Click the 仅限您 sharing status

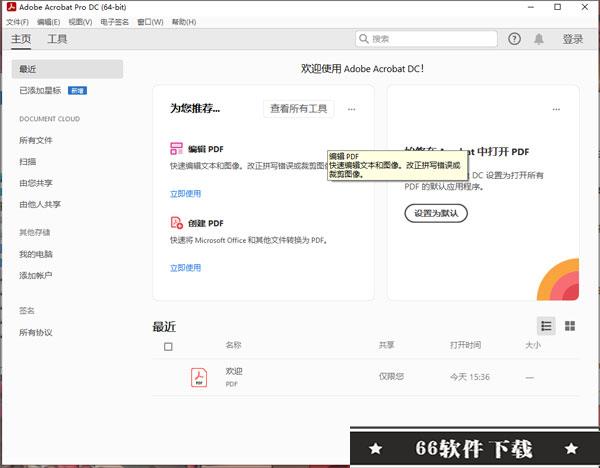(391, 377)
